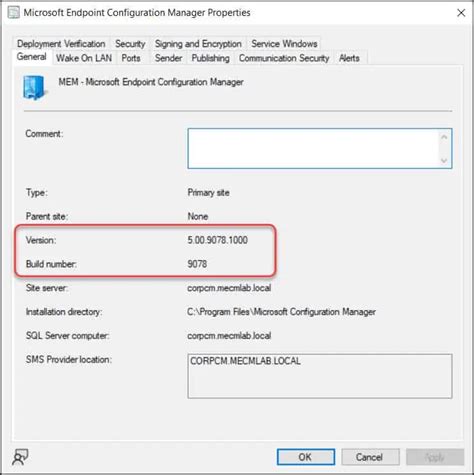Click the build number value 9078

click(x=197, y=264)
